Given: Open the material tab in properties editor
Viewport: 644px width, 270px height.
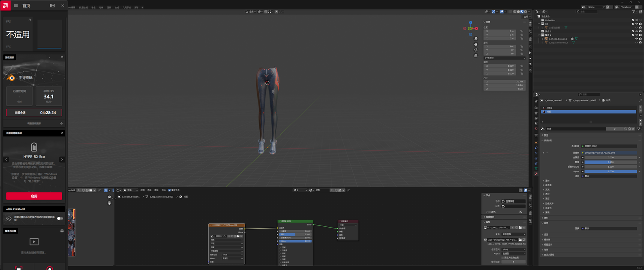Looking at the screenshot, I should 536,174.
